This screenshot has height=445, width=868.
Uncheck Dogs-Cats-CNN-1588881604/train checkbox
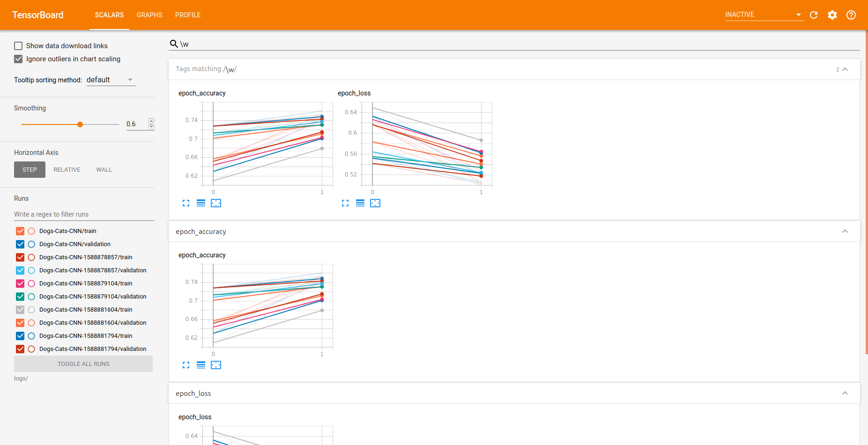(20, 310)
